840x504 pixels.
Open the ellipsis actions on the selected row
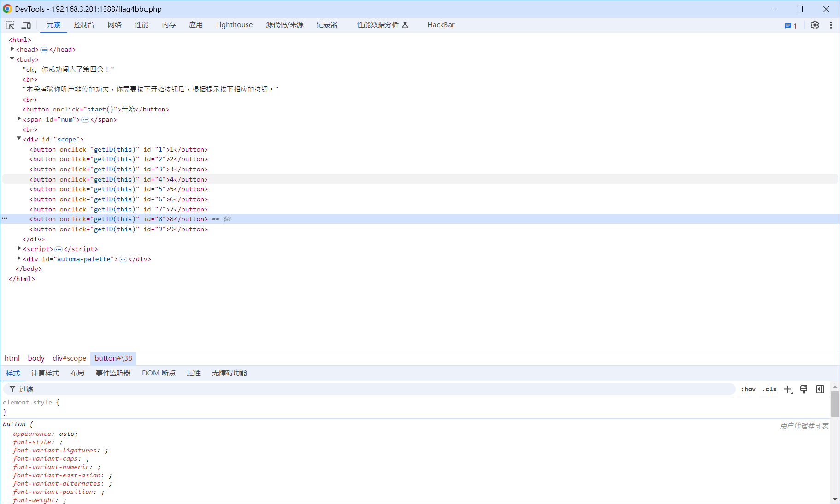5,219
